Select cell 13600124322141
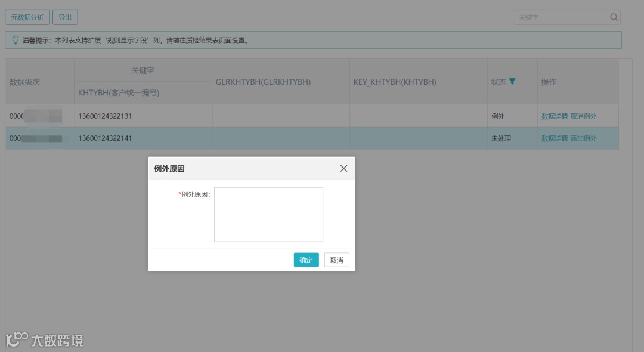644x352 pixels. (143, 138)
